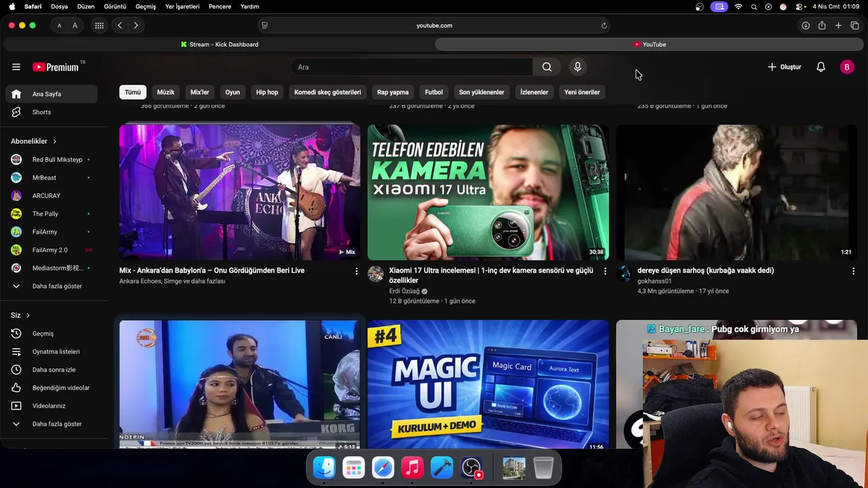Select the Futbol filter chip
The image size is (868, 488).
(x=434, y=92)
